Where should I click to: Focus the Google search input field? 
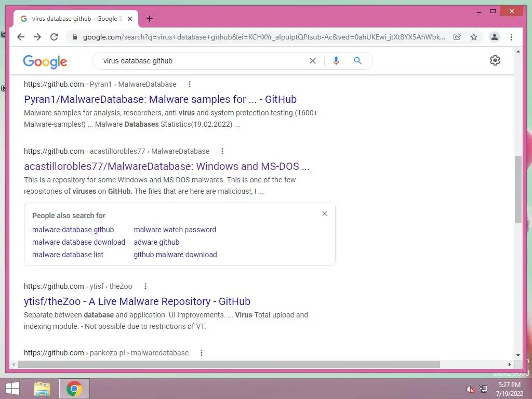[204, 61]
